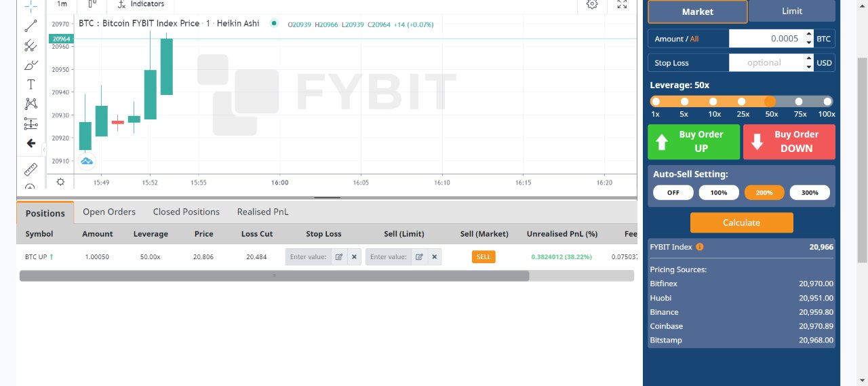
Task: Open the candlestick chart style menu
Action: tap(92, 4)
